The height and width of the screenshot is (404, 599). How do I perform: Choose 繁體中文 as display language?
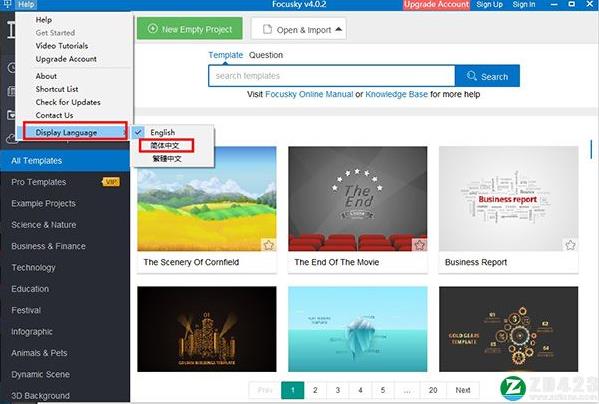(x=167, y=158)
